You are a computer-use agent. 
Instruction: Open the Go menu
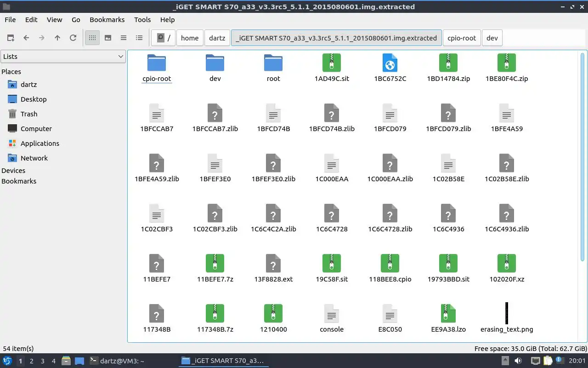pos(76,20)
